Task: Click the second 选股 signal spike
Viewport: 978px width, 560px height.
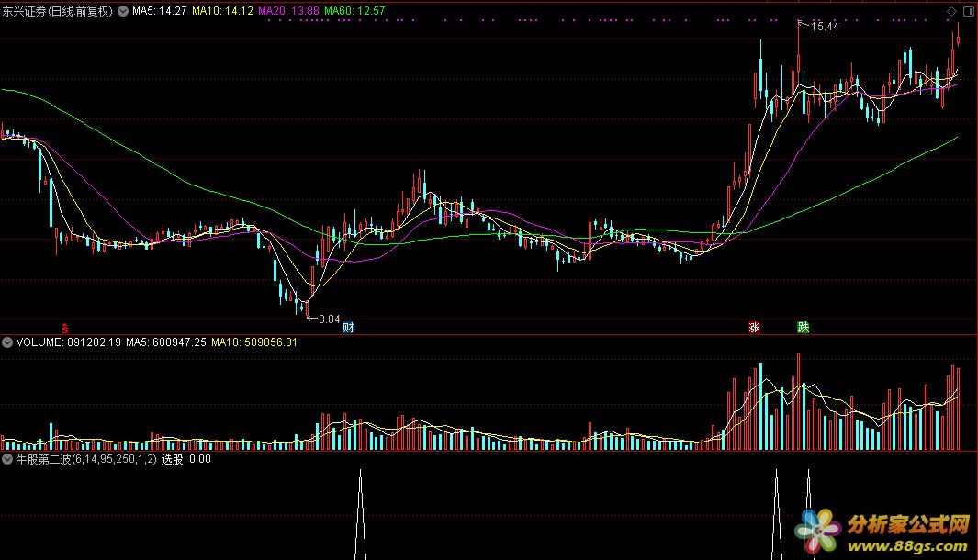Action: pos(777,514)
